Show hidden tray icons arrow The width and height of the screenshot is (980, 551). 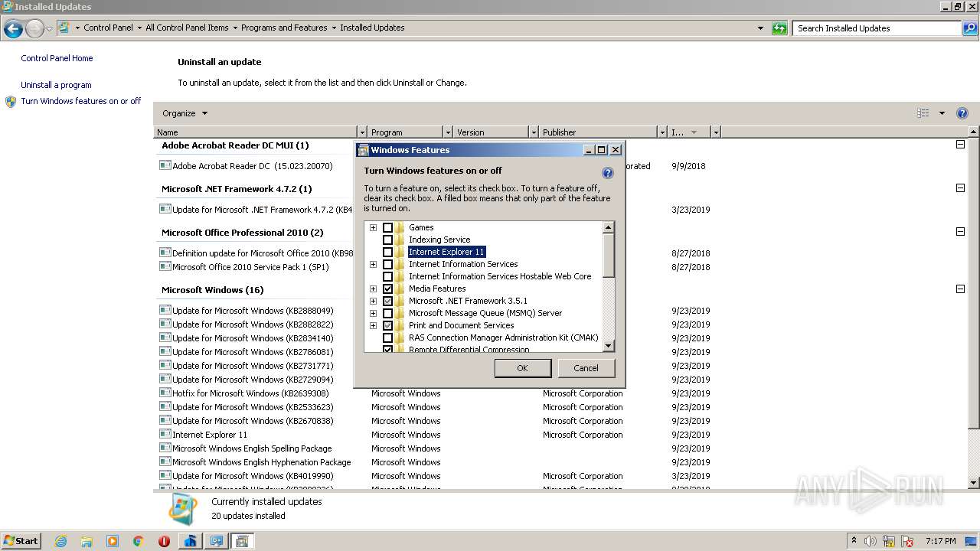[x=854, y=541]
